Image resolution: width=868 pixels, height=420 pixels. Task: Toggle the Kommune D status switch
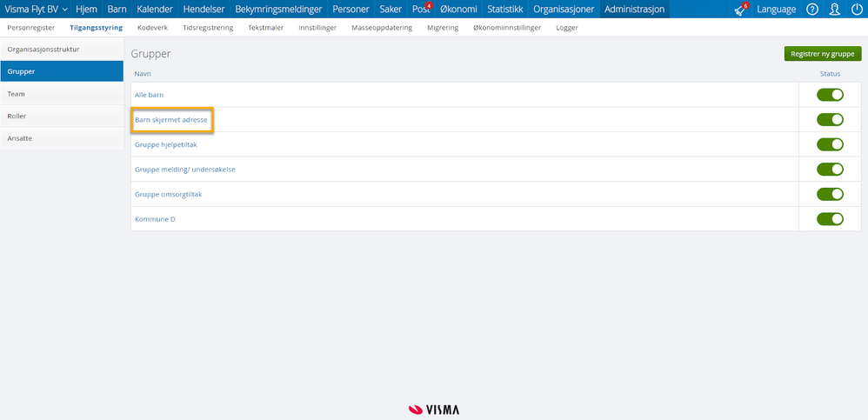[x=830, y=219]
